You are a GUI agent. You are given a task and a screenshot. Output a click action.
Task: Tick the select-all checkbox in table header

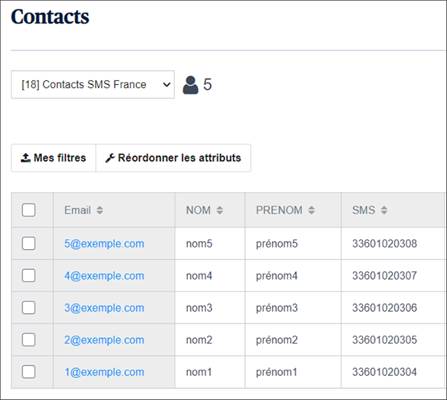click(29, 210)
